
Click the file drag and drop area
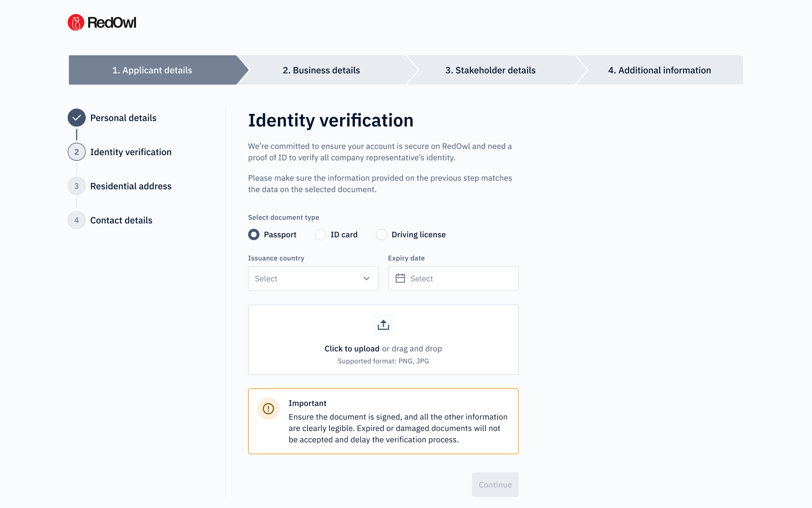(383, 339)
